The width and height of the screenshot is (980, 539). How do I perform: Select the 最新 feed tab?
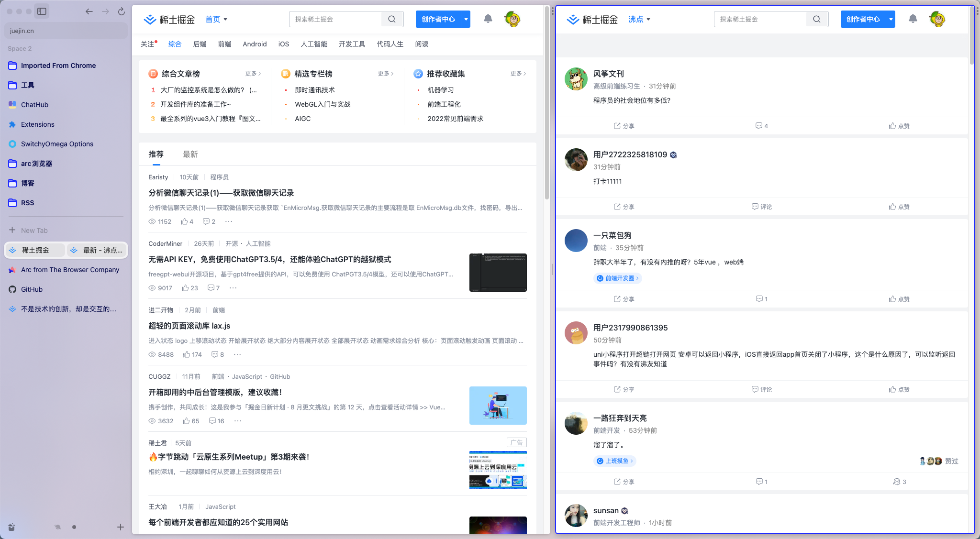coord(190,154)
